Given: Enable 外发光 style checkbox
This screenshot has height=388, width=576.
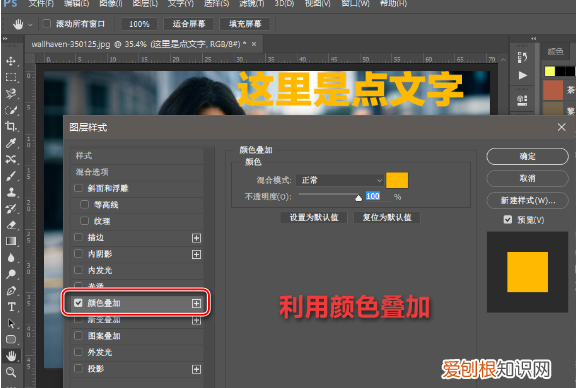Looking at the screenshot, I should tap(78, 352).
